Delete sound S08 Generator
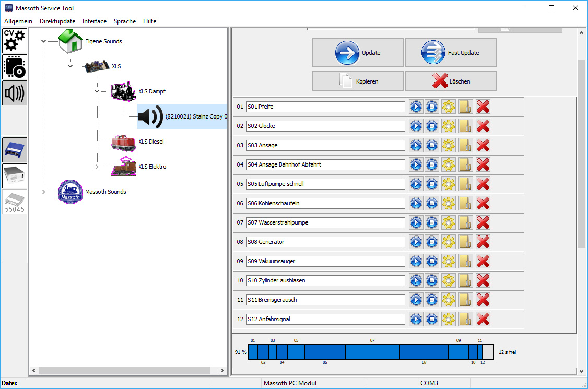The height and width of the screenshot is (389, 588). click(483, 242)
